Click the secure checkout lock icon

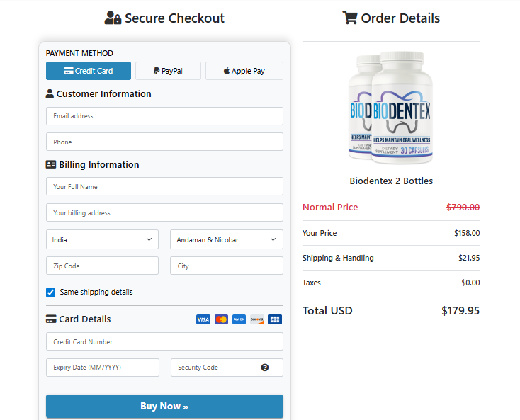113,18
